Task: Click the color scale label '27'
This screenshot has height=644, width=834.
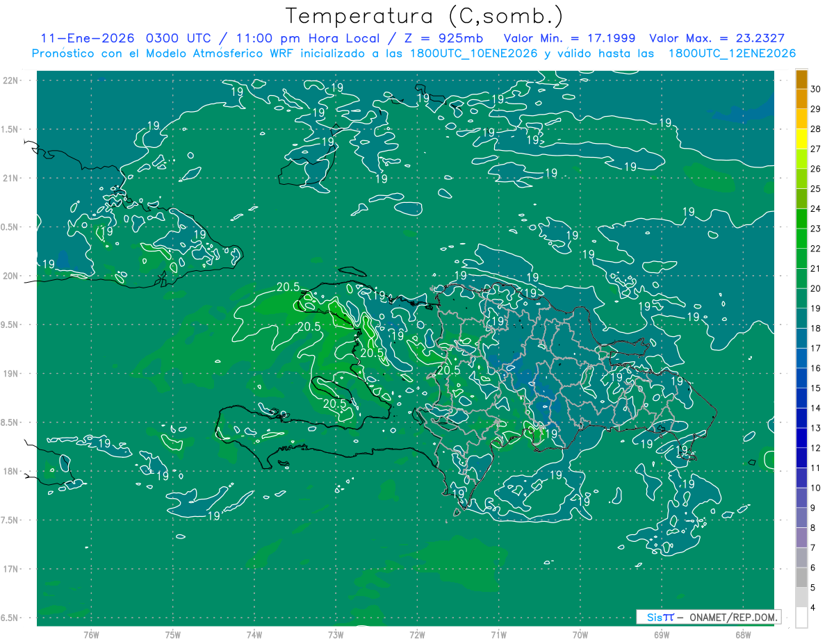Action: point(816,149)
